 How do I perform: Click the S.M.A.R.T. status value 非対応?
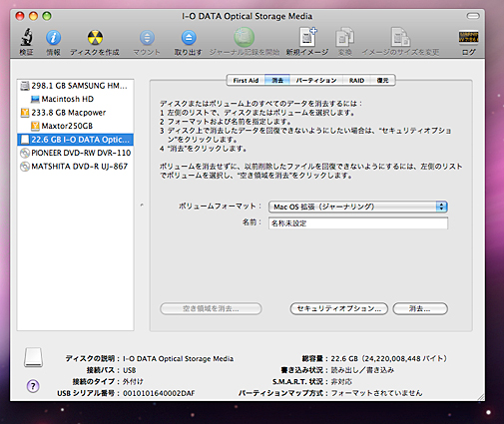tap(341, 381)
